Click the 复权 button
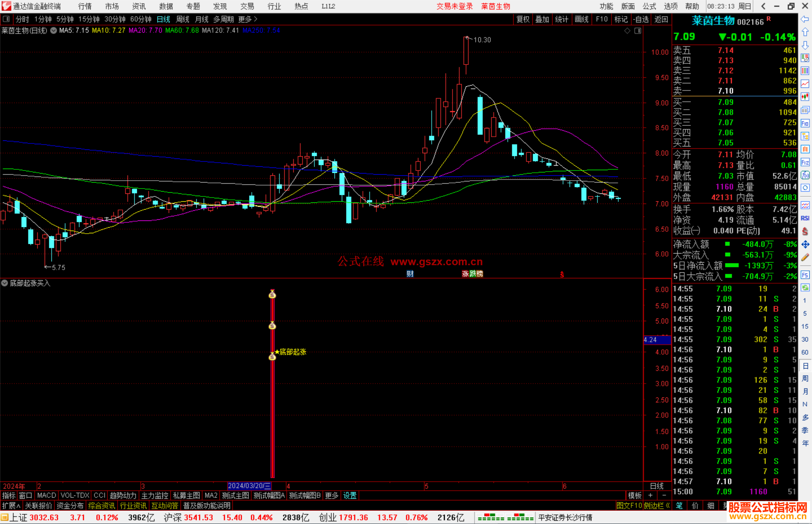 tap(523, 19)
